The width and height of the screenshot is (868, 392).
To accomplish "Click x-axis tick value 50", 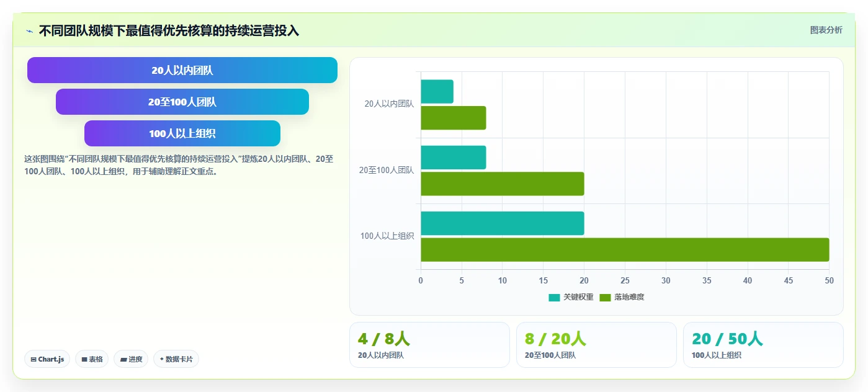I will point(829,280).
